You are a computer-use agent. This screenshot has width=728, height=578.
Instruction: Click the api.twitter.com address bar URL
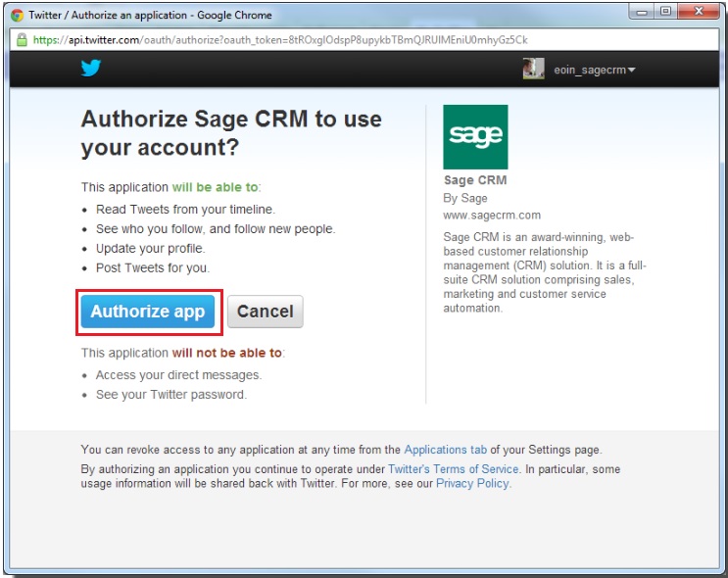coord(280,40)
